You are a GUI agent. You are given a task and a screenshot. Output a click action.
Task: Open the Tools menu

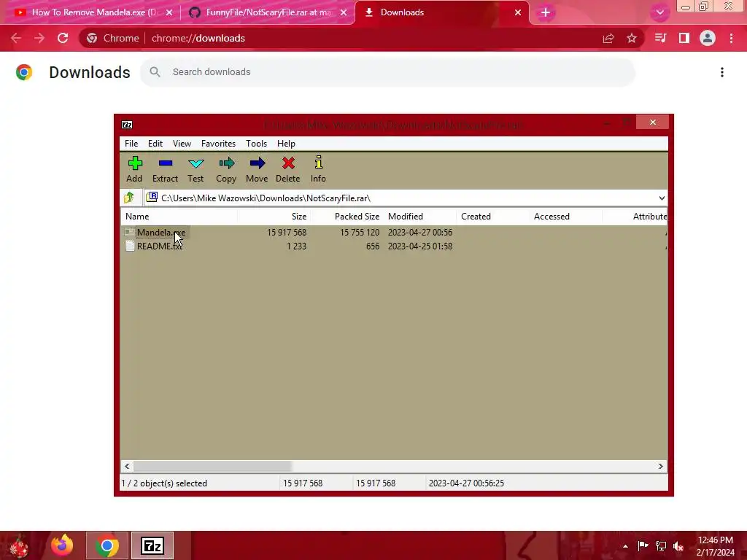[256, 144]
